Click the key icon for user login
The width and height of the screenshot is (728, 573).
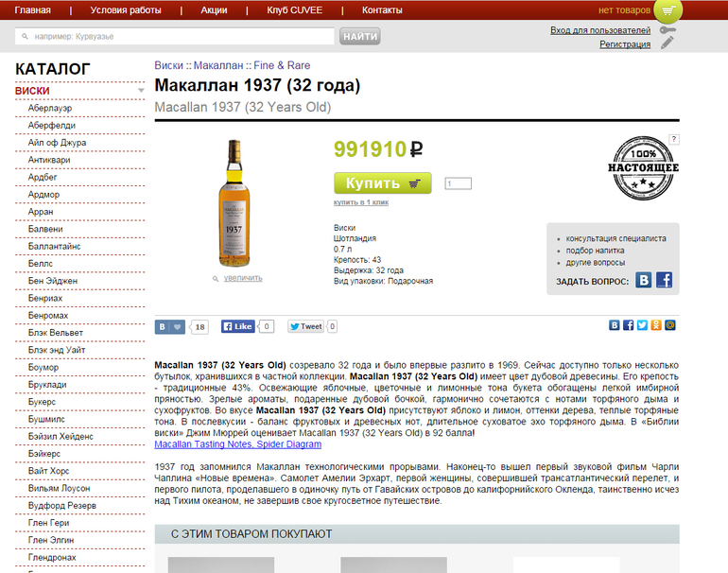(x=667, y=30)
